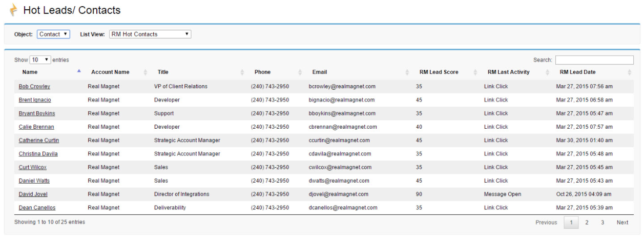Select email bcrowley@realmagnet.com

tap(342, 87)
